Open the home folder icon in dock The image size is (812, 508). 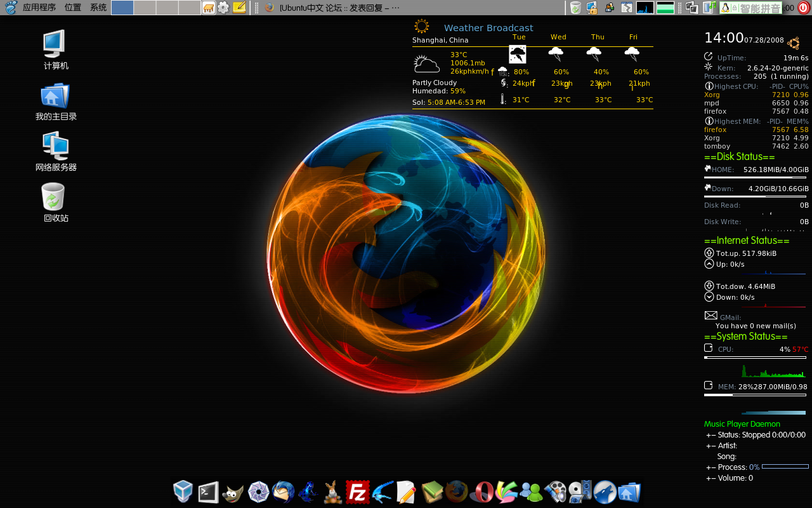(630, 492)
